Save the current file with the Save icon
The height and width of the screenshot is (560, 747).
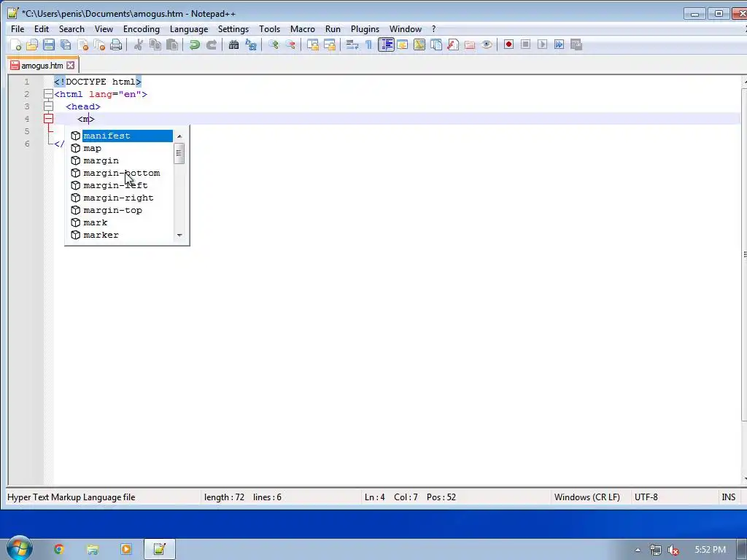point(49,44)
